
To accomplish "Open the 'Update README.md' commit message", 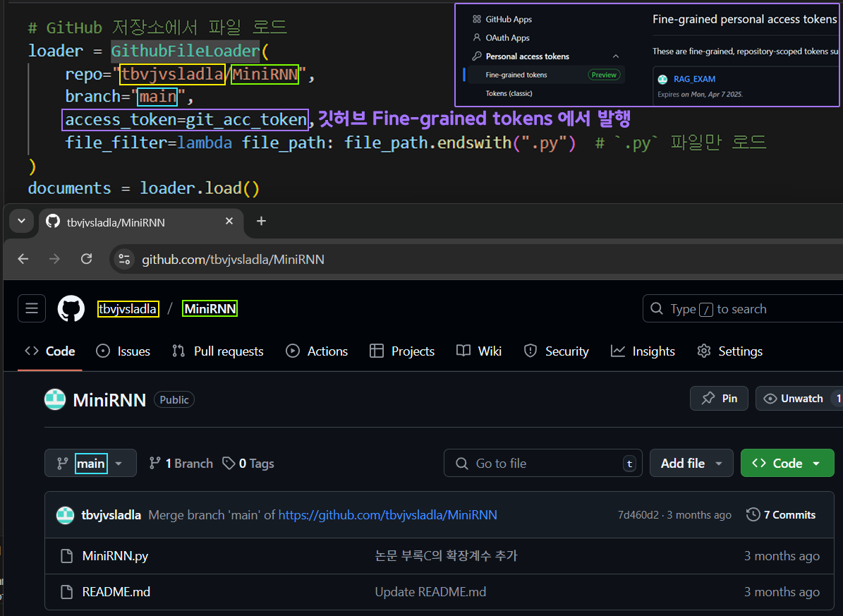I will (430, 592).
